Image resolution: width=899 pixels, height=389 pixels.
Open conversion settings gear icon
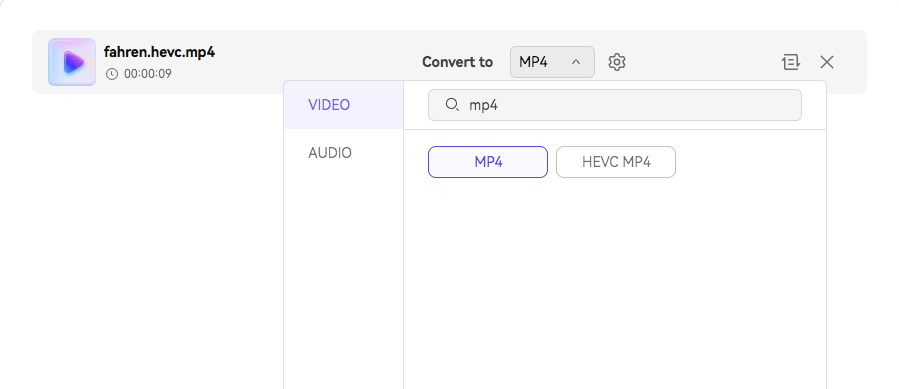(x=616, y=62)
